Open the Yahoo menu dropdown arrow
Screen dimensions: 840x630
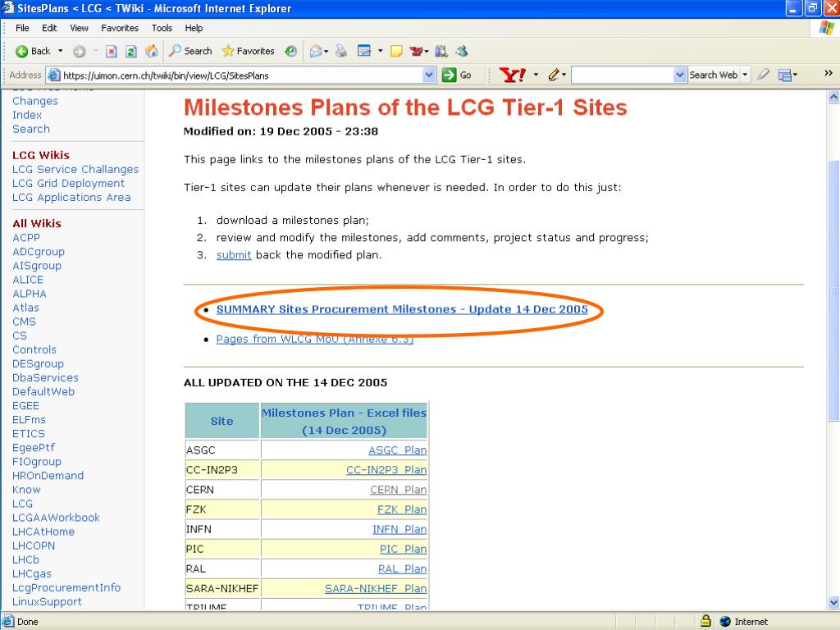tap(536, 75)
